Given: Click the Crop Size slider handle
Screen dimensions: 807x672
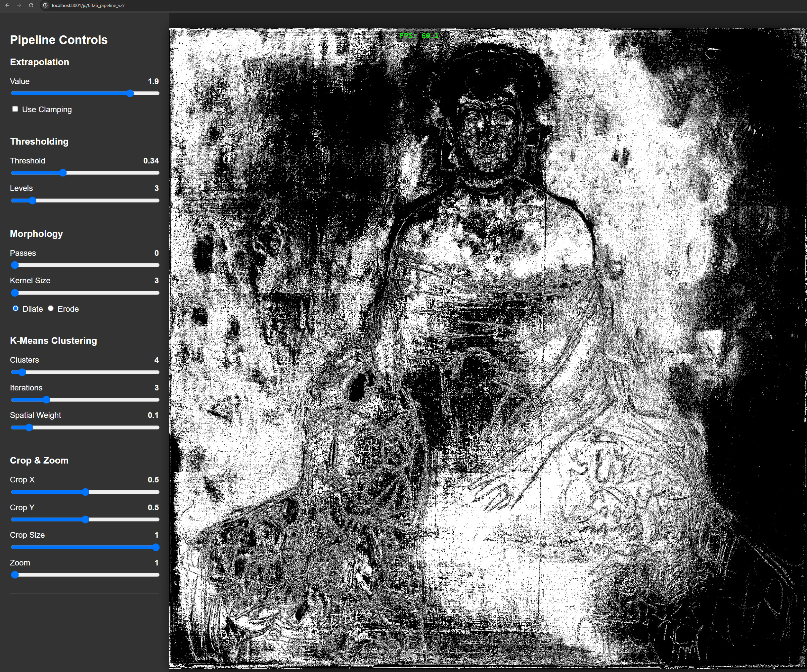Looking at the screenshot, I should pos(156,548).
